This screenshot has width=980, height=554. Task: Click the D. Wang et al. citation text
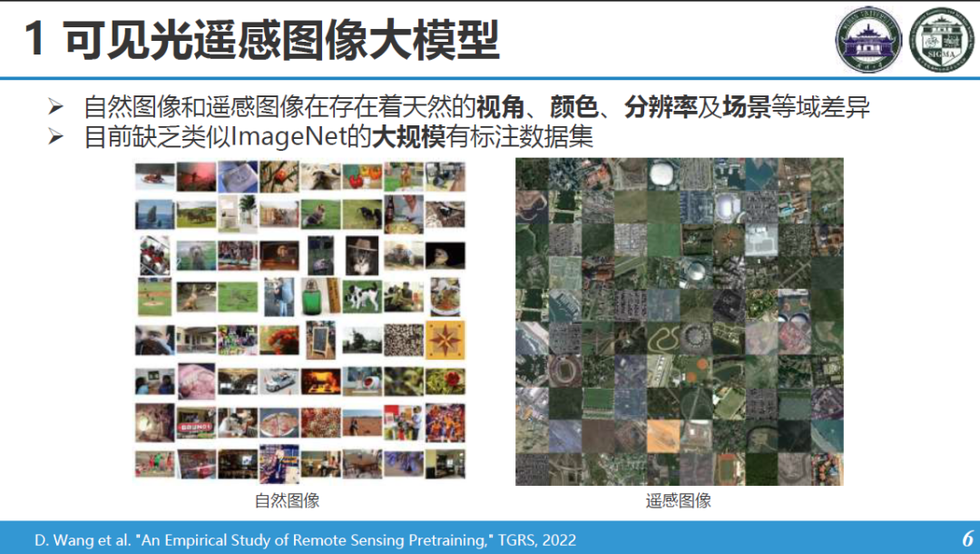(x=305, y=539)
